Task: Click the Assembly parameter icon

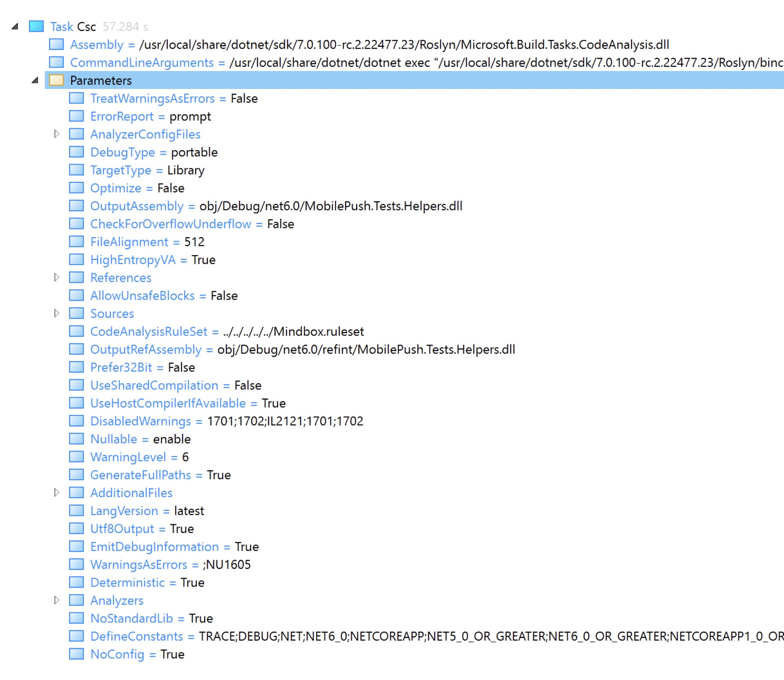Action: (x=56, y=44)
